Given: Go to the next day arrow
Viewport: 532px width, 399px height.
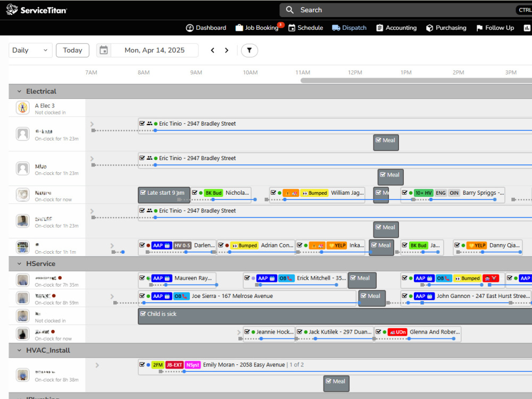Looking at the screenshot, I should [x=227, y=50].
